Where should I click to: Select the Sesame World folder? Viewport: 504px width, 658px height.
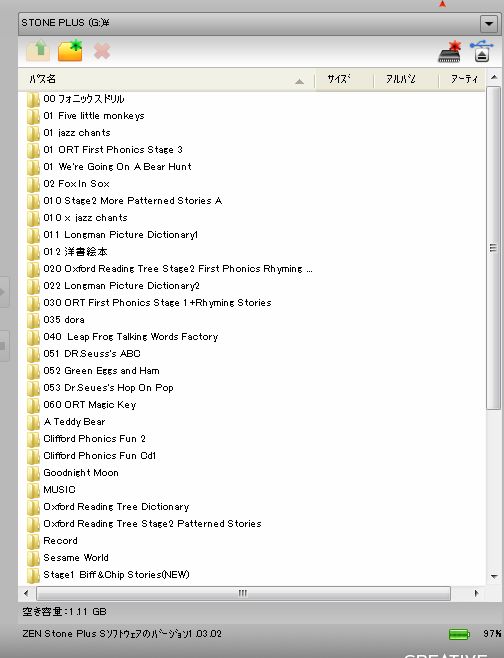coord(68,558)
